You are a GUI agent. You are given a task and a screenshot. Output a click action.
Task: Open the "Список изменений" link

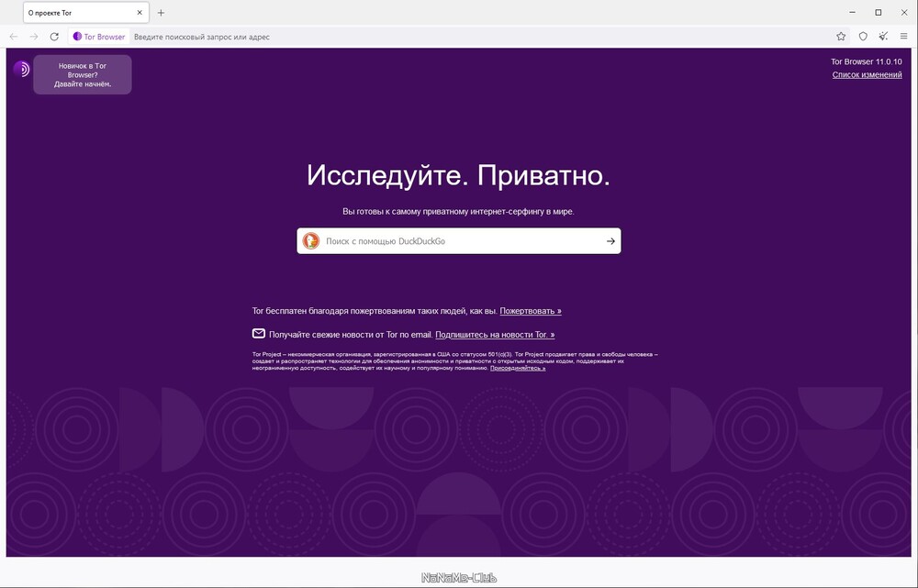click(867, 75)
